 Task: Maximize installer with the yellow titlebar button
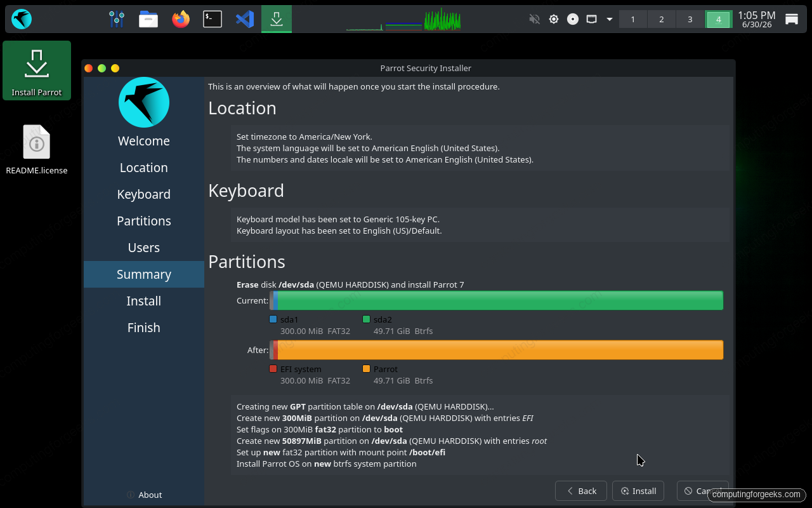click(x=115, y=68)
